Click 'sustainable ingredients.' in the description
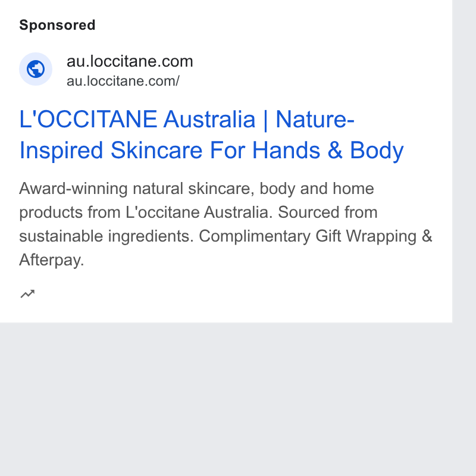The image size is (476, 476). [107, 236]
